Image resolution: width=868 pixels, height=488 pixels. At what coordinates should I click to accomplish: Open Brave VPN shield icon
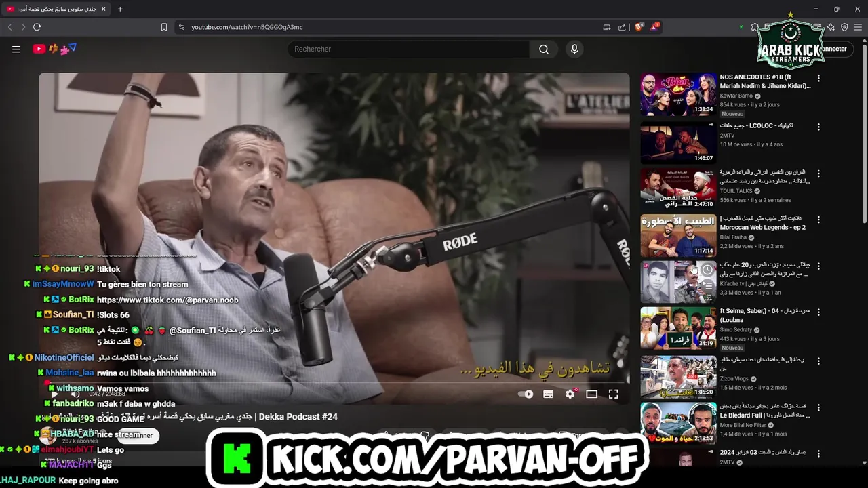[844, 27]
